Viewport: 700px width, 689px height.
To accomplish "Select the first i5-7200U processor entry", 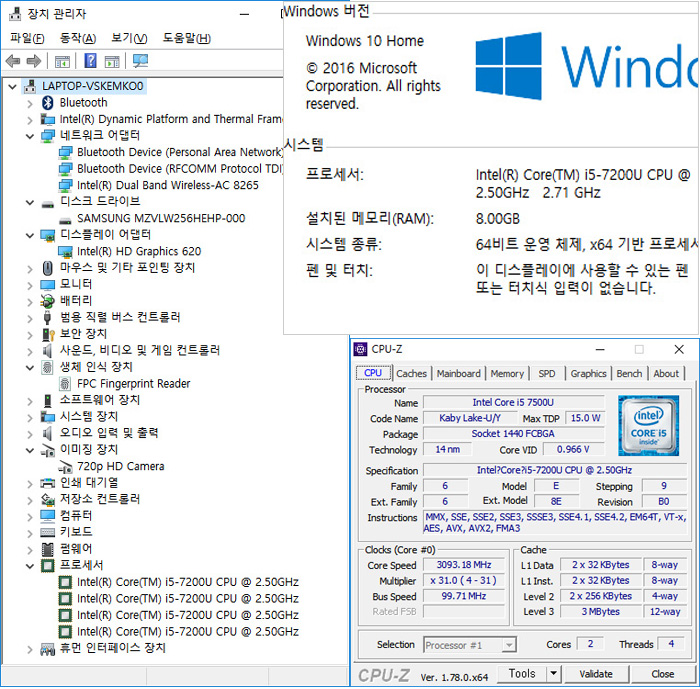I will (x=188, y=582).
